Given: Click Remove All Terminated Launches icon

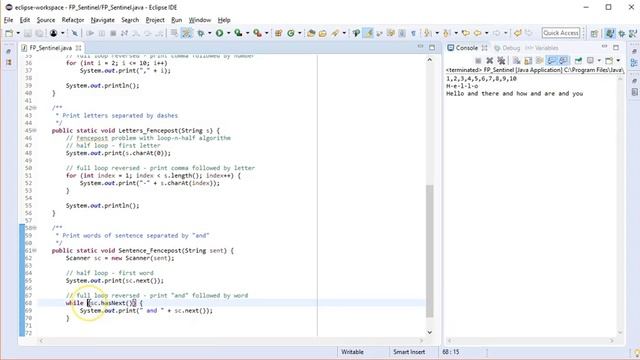Looking at the screenshot, I should (501, 60).
